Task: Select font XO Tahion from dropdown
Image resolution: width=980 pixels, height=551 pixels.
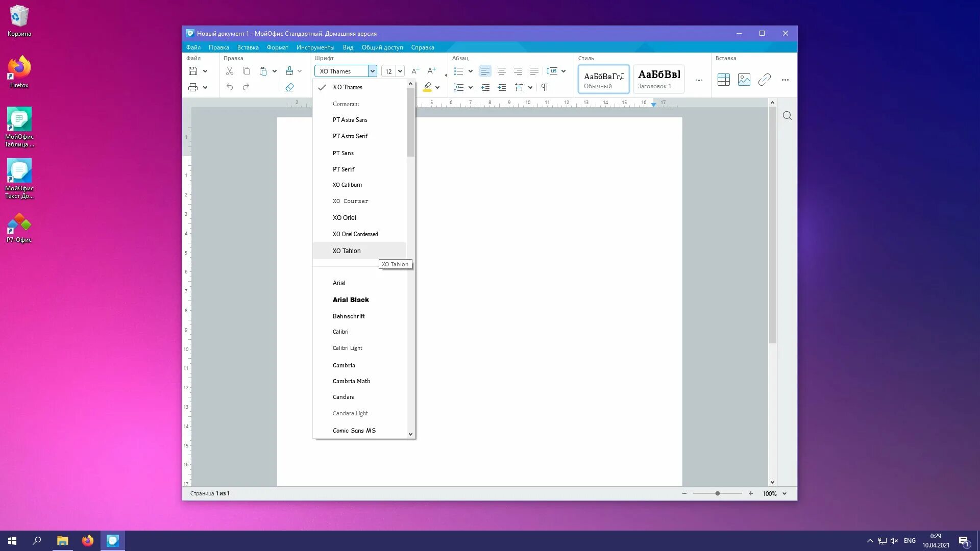Action: (x=346, y=251)
